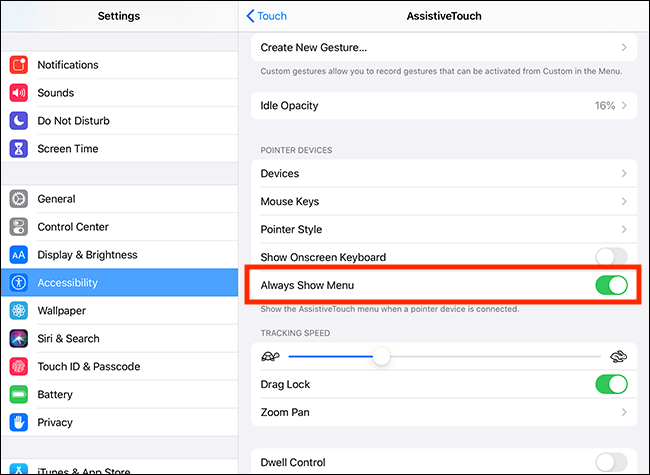Tap the Wallpaper flower icon
The width and height of the screenshot is (650, 475).
19,310
